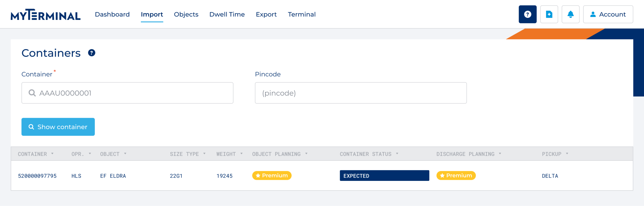Switch to the Dwell Time tab
The image size is (644, 206).
coord(227,15)
